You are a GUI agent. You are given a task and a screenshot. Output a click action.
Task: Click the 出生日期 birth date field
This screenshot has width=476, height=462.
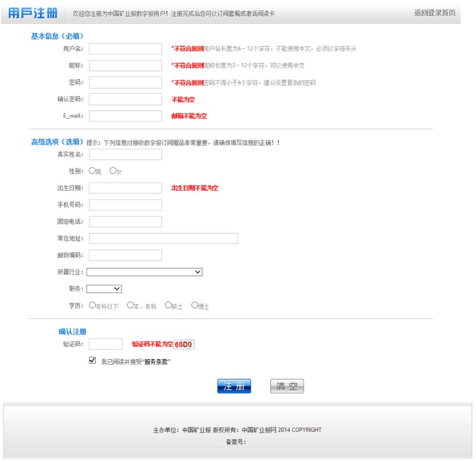tap(125, 188)
